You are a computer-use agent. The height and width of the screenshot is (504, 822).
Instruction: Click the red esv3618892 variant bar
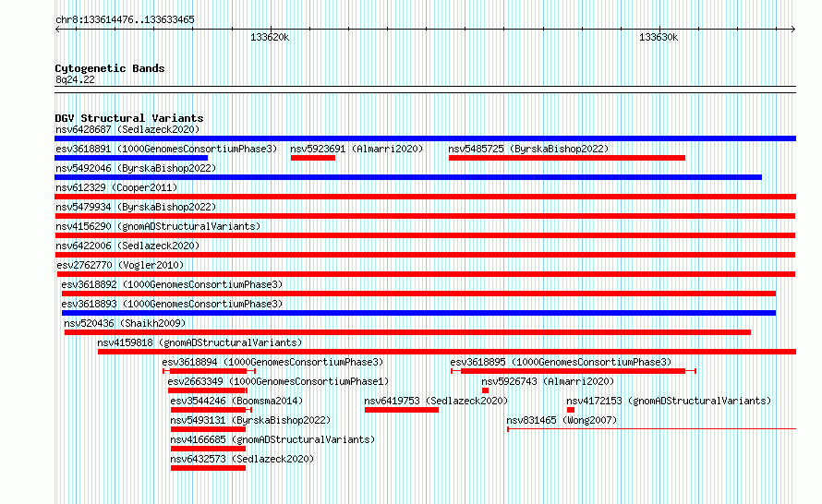[419, 294]
